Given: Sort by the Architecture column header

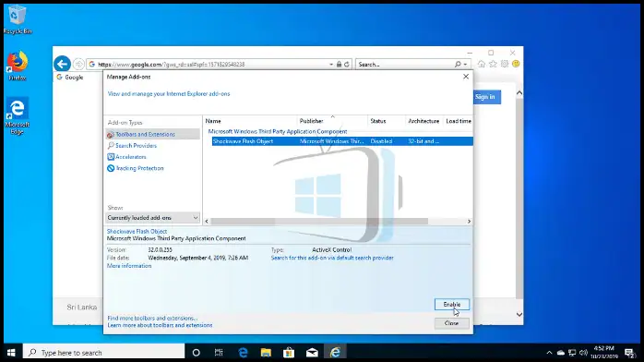Looking at the screenshot, I should tap(423, 121).
